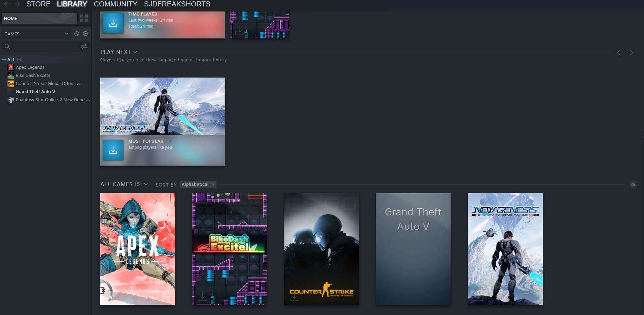The image size is (644, 315).
Task: Open the Alphabetical sort-by dropdown
Action: pyautogui.click(x=198, y=184)
